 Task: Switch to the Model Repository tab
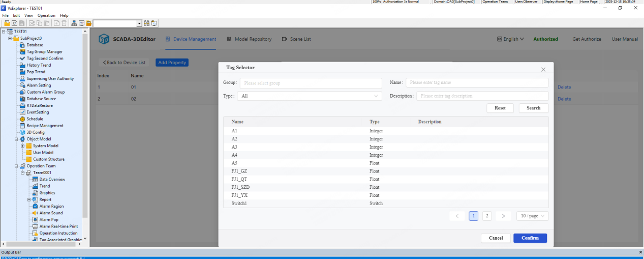point(249,39)
